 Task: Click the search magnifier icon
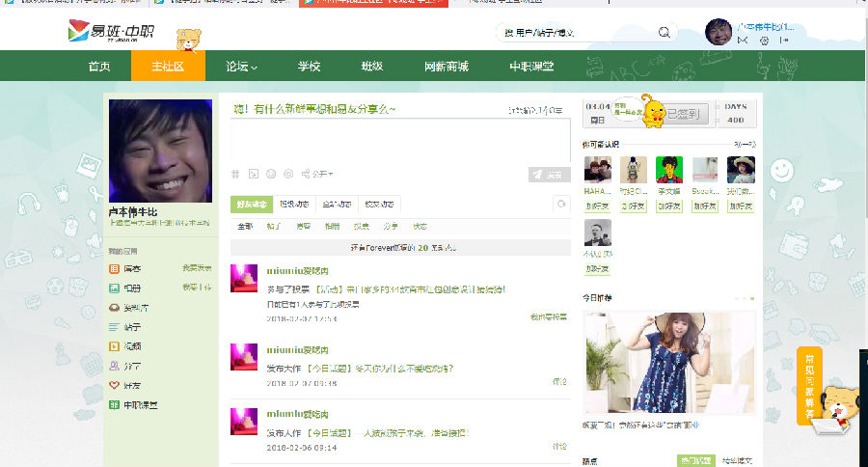tap(665, 32)
